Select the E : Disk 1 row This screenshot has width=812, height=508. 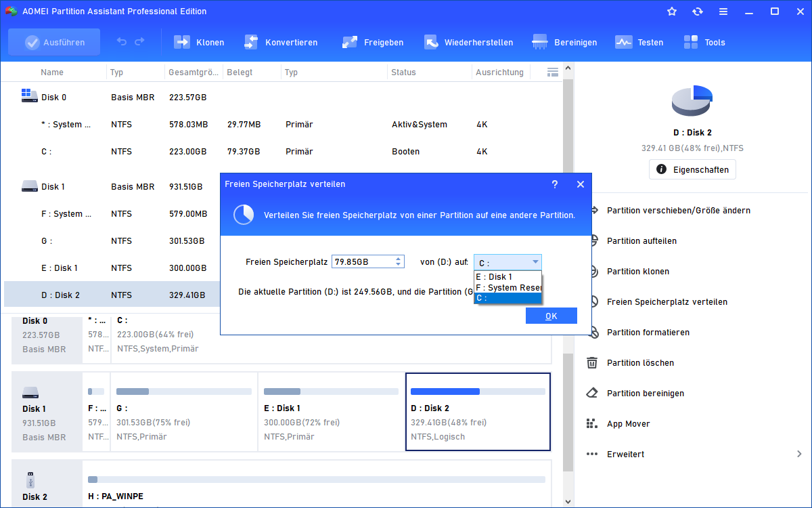tap(112, 268)
